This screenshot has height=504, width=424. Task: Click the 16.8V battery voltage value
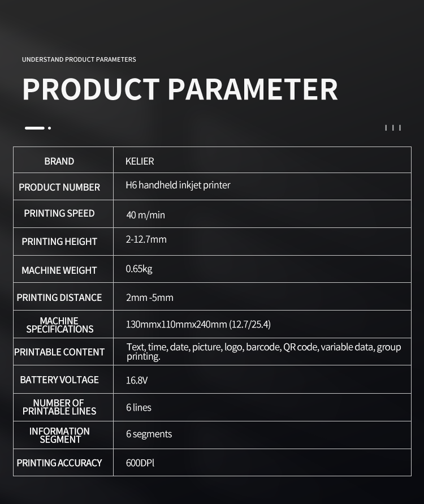[x=137, y=380]
